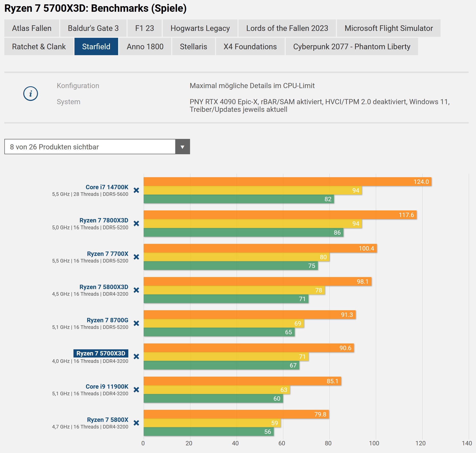Click the 'System' label
The width and height of the screenshot is (476, 453).
click(69, 102)
